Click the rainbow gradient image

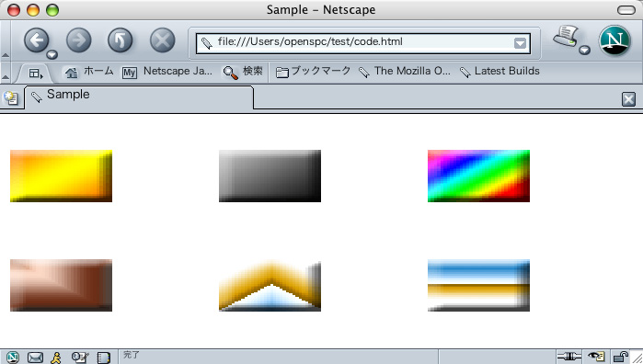click(x=478, y=176)
